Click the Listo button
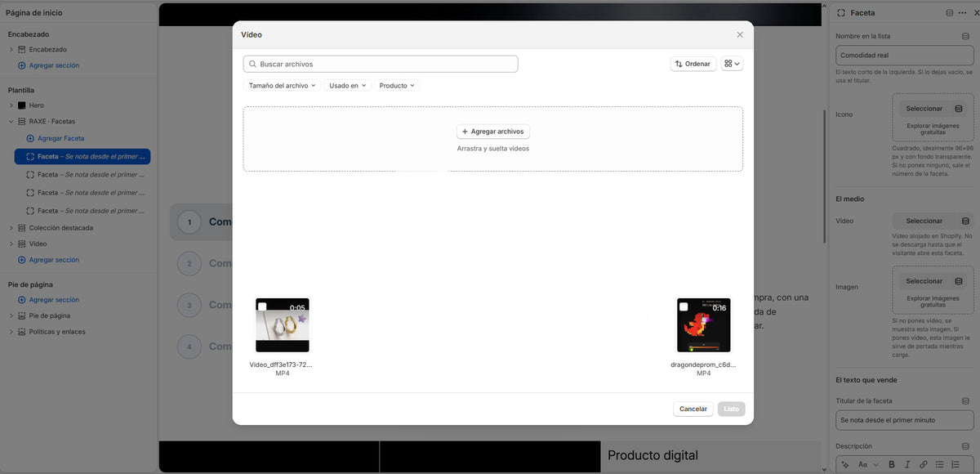Viewport: 980px width, 474px height. click(731, 409)
